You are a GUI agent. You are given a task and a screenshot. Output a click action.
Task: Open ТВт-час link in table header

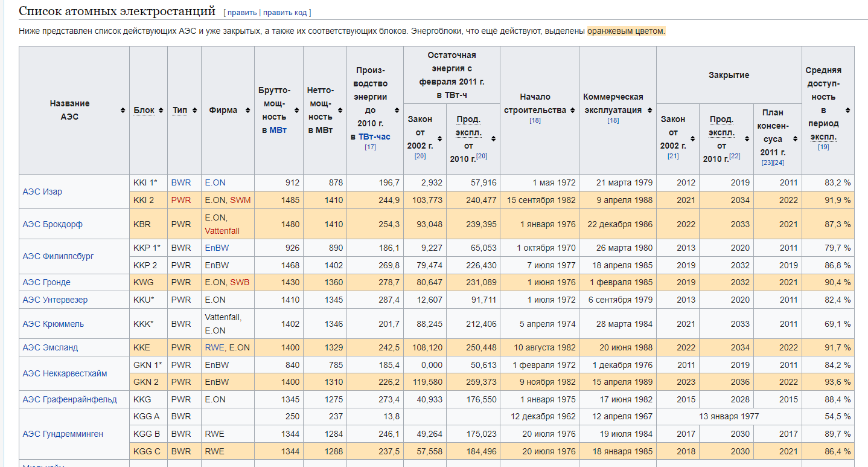tap(374, 137)
